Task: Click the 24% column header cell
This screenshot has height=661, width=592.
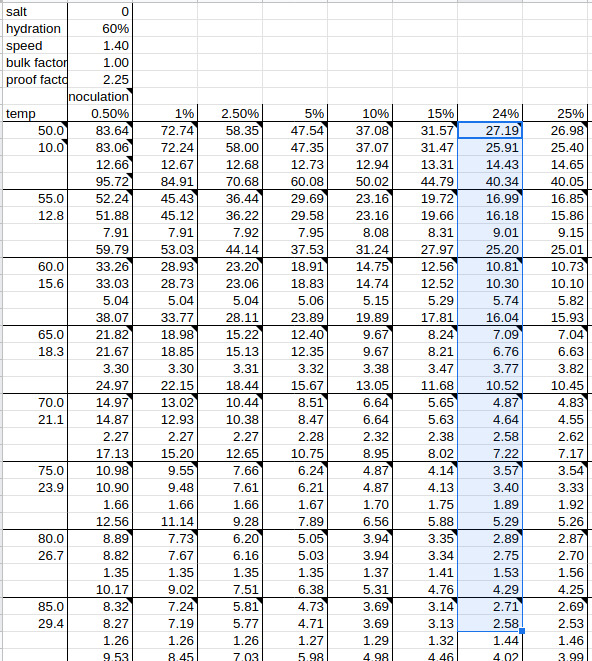Action: tap(490, 113)
